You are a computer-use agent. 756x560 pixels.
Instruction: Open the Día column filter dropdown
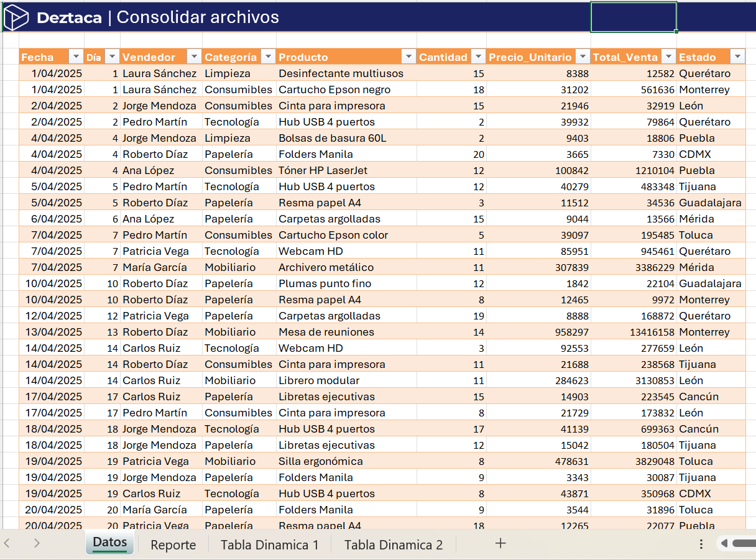[112, 57]
